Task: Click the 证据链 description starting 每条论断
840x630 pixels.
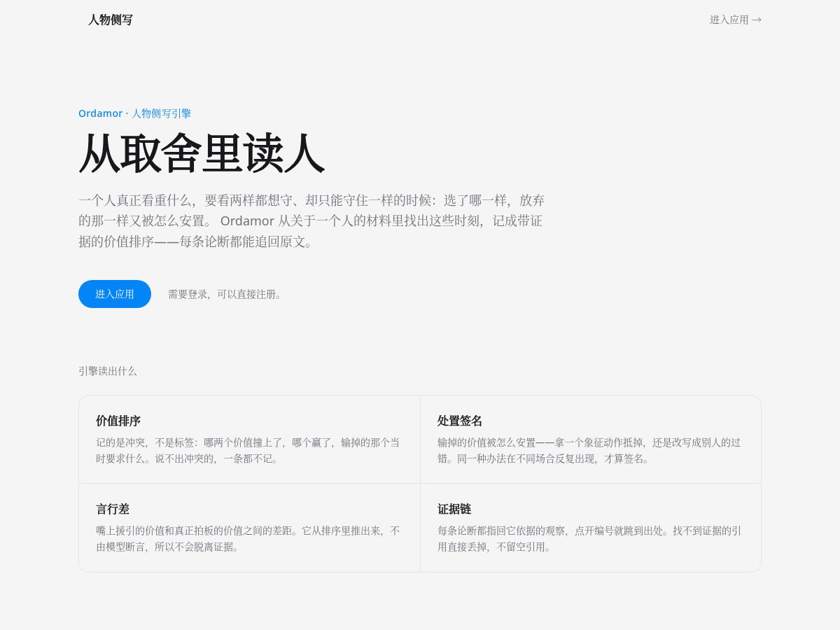Action: [x=590, y=539]
